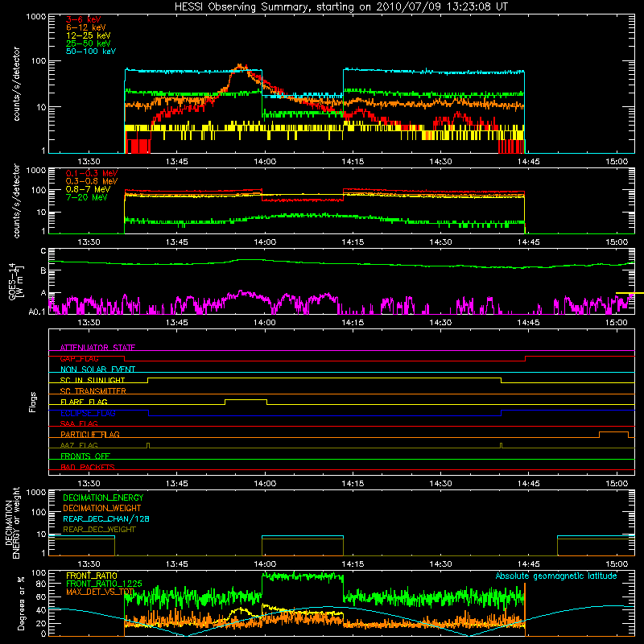
Task: Select the PARTICLE_FLAG label
Action: (90, 434)
